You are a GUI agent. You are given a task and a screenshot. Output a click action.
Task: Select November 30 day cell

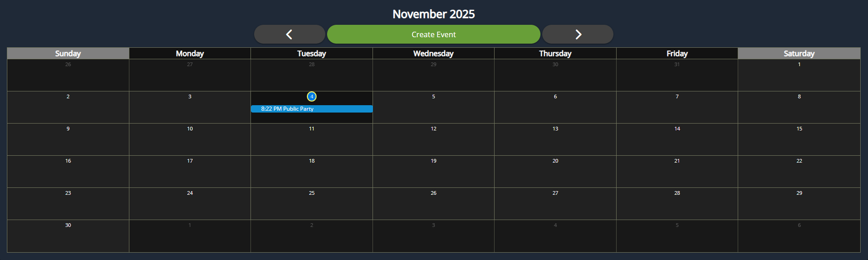point(68,236)
